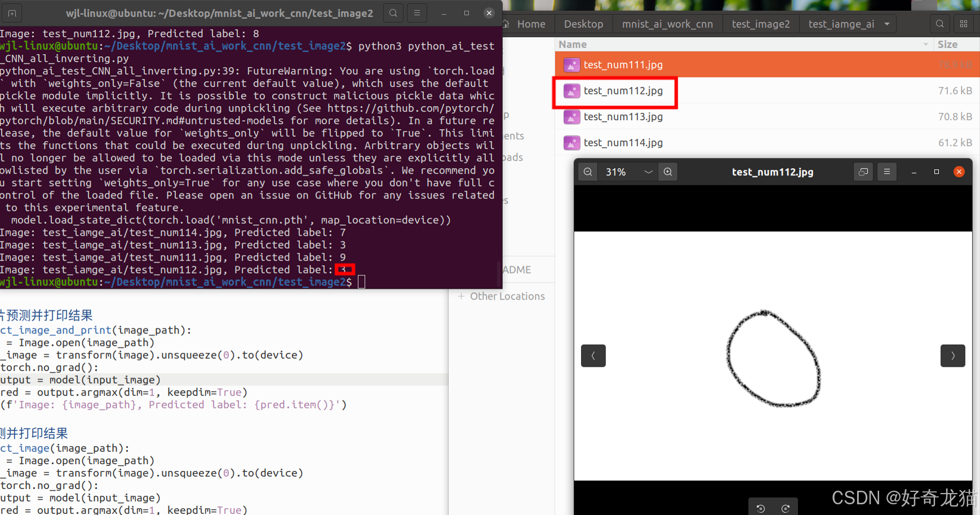Toggle grid view in file manager
980x515 pixels.
click(x=964, y=24)
